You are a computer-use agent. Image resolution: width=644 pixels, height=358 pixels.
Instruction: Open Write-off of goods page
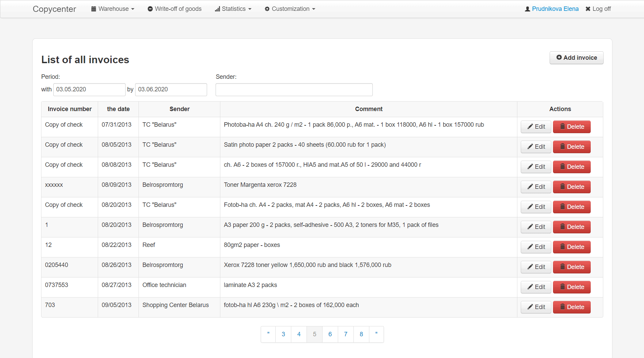174,9
